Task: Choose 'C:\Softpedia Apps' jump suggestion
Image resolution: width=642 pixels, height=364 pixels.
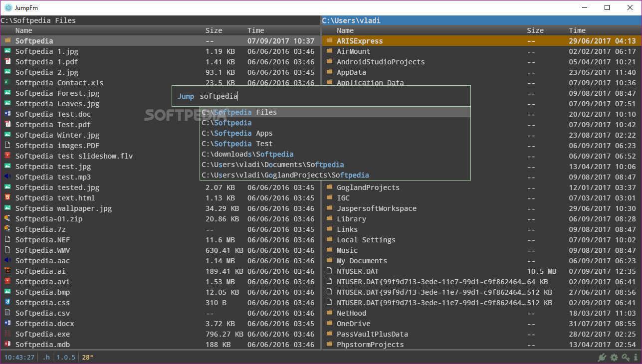Action: tap(335, 133)
